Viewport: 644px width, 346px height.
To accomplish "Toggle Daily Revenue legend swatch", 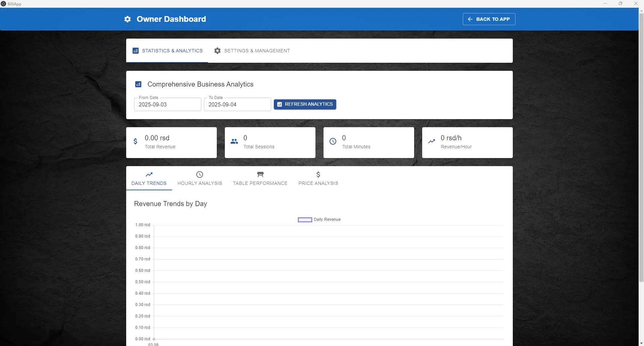I will pos(305,220).
